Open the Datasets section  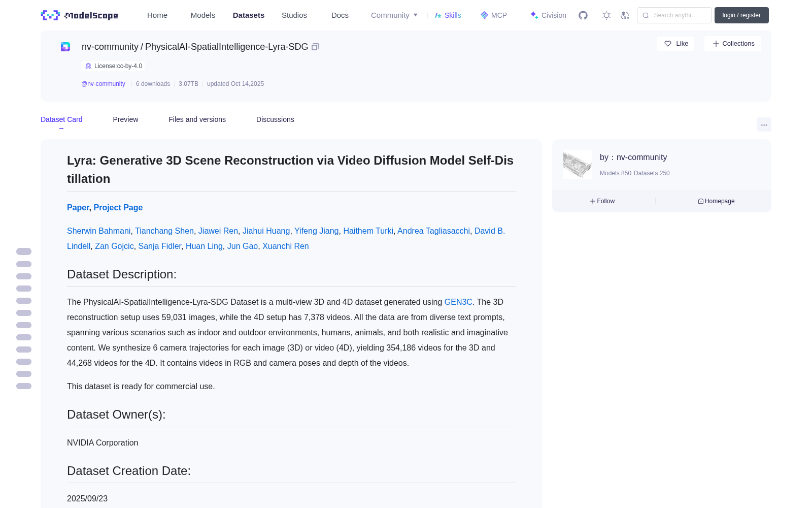point(249,15)
